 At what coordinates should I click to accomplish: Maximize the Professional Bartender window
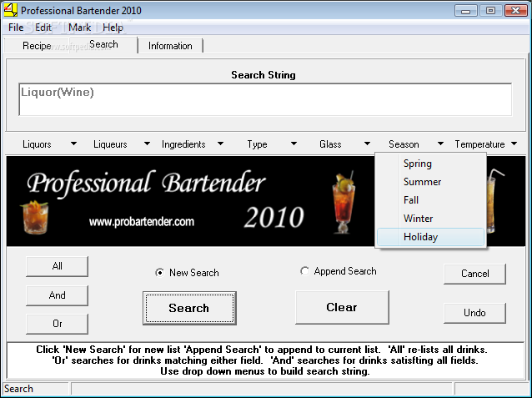coord(490,11)
